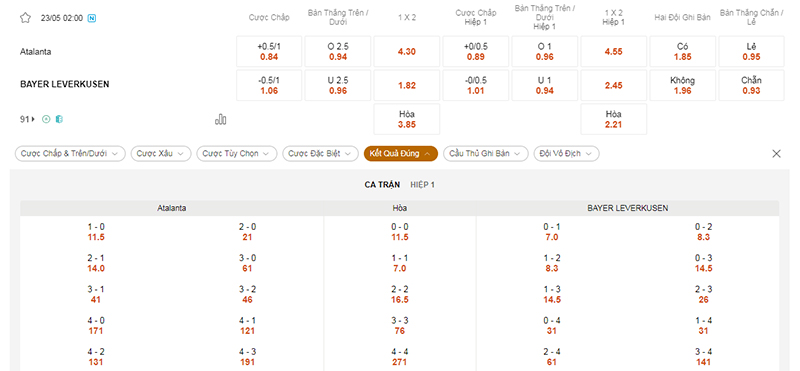The width and height of the screenshot is (800, 371).
Task: Open match statistics bar chart icon
Action: tap(220, 119)
